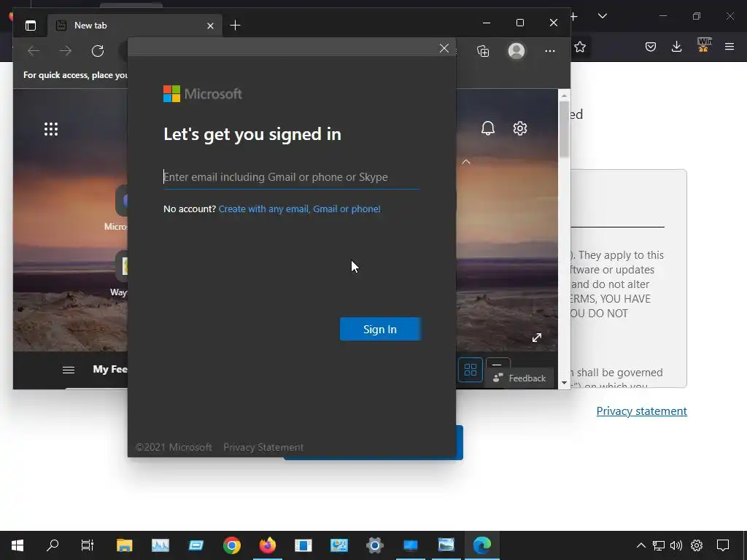The width and height of the screenshot is (747, 560).
Task: Open the apps grid launcher on new tab page
Action: pos(51,129)
